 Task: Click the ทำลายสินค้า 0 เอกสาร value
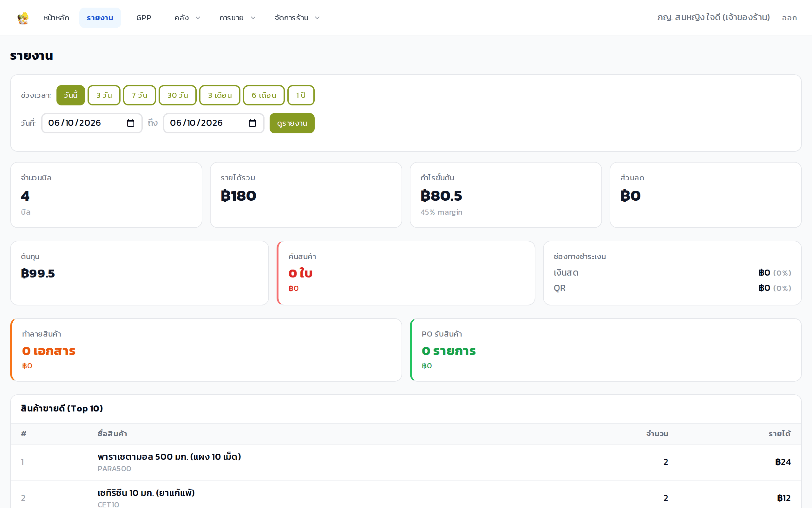(x=49, y=351)
